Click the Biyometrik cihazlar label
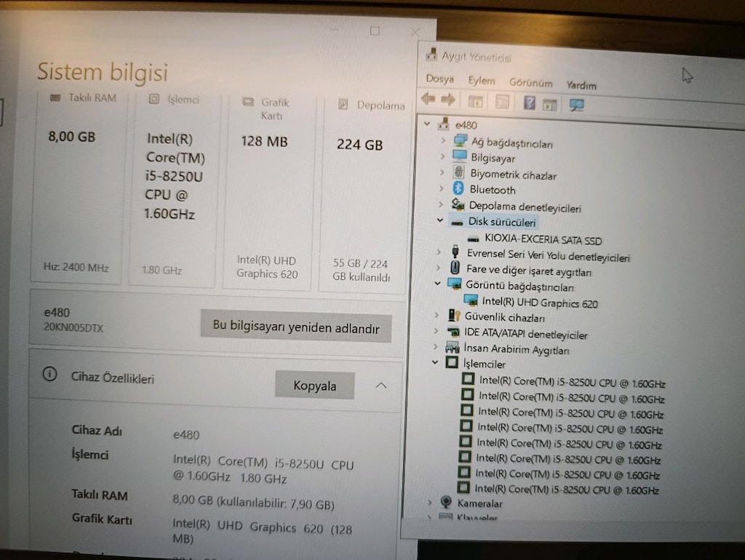Screen dimensions: 745x560 click(513, 175)
